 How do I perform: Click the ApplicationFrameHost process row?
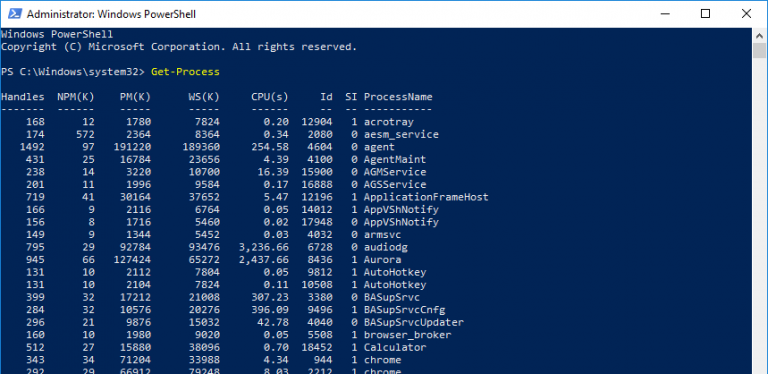tap(244, 197)
